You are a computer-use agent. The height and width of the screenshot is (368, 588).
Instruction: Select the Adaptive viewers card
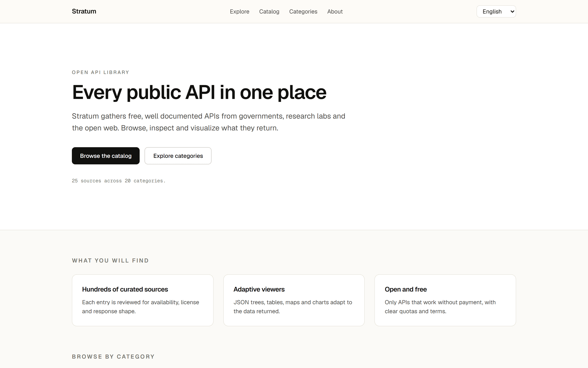294,300
